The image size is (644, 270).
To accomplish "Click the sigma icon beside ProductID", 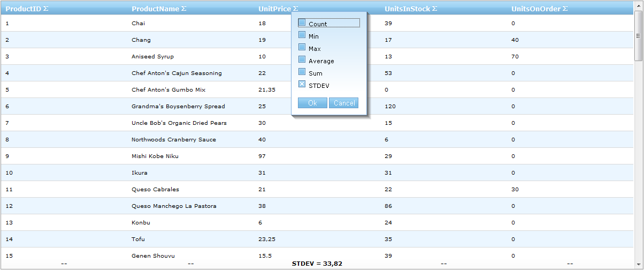I will (45, 9).
